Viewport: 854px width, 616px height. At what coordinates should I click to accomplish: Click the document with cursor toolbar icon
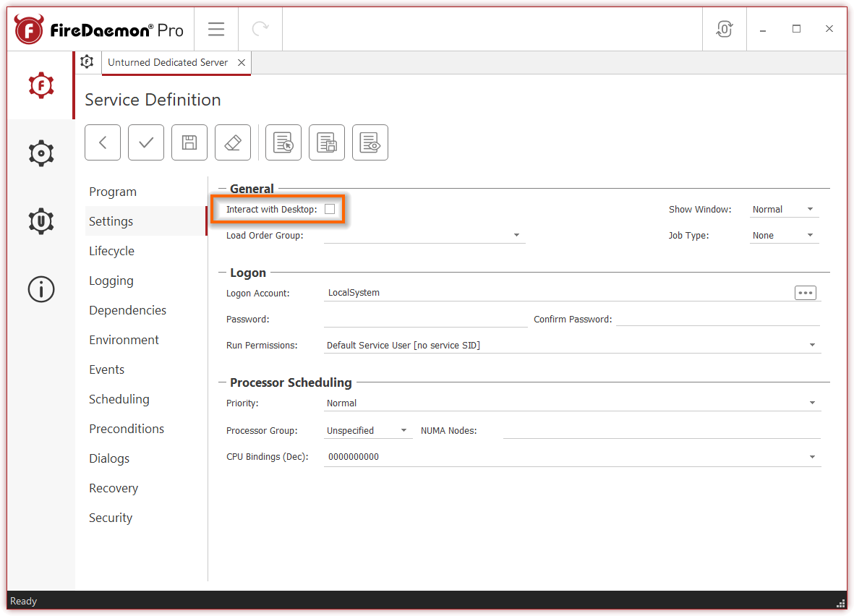click(283, 142)
